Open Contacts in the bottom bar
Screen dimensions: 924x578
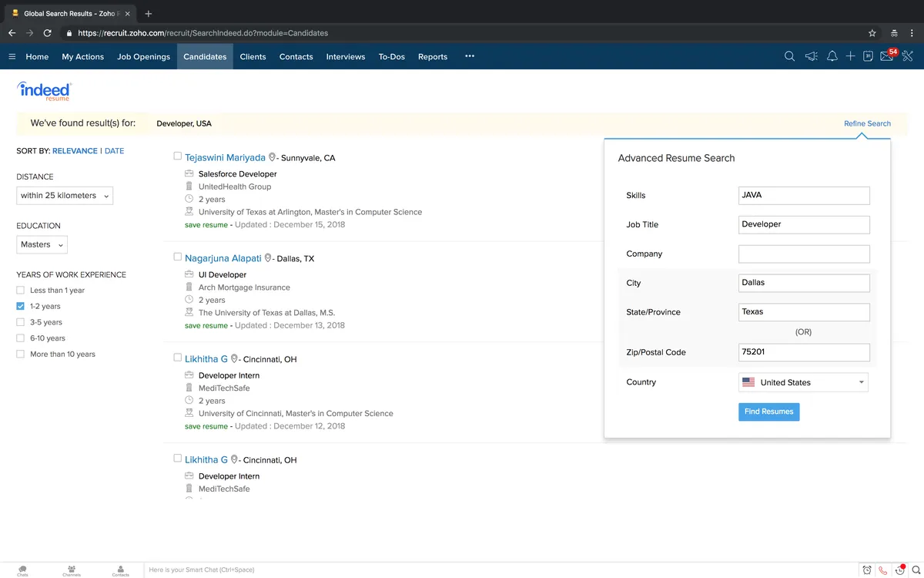[120, 570]
